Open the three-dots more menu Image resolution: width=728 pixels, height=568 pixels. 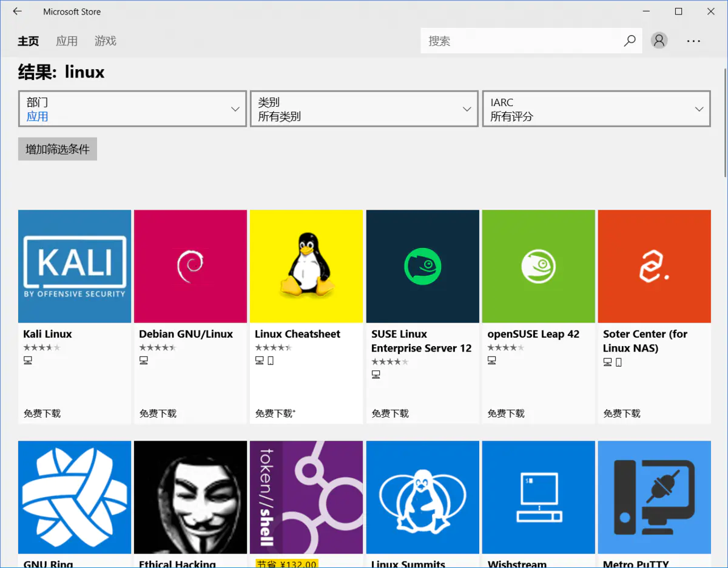coord(693,41)
